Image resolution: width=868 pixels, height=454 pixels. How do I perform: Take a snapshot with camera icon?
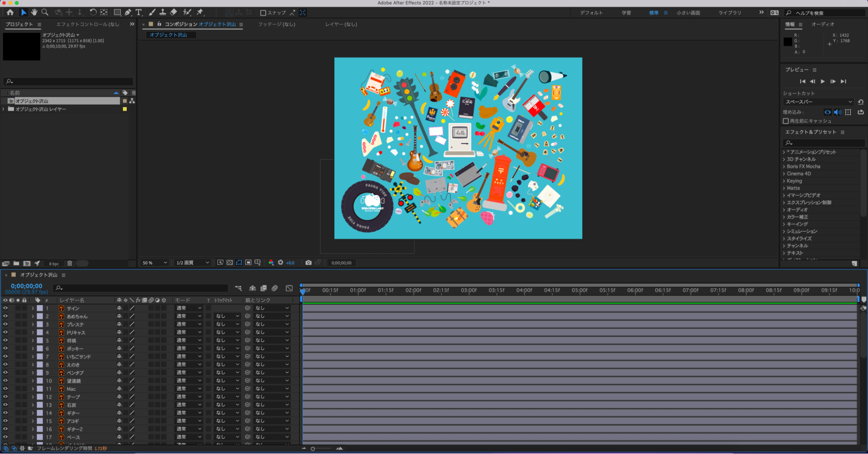[x=308, y=262]
